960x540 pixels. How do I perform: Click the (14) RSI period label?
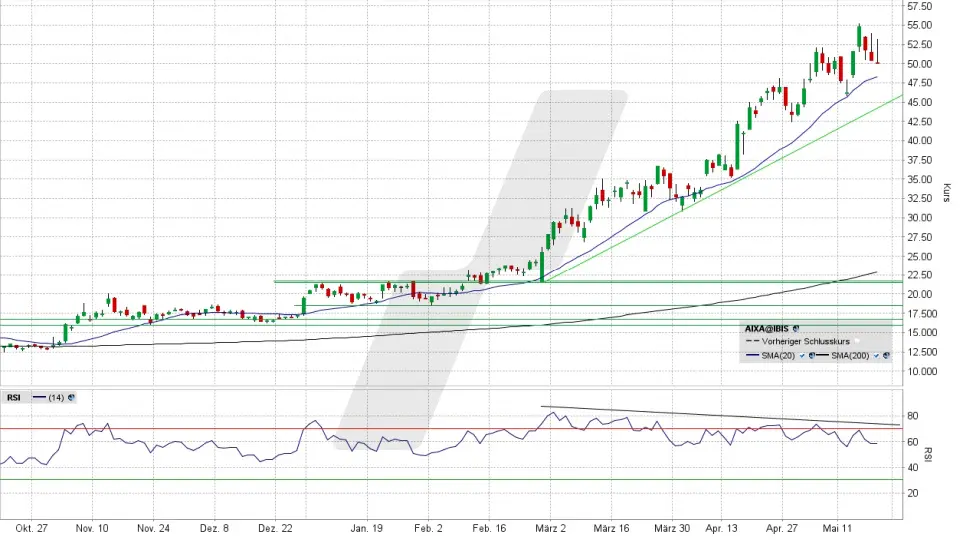coord(56,397)
